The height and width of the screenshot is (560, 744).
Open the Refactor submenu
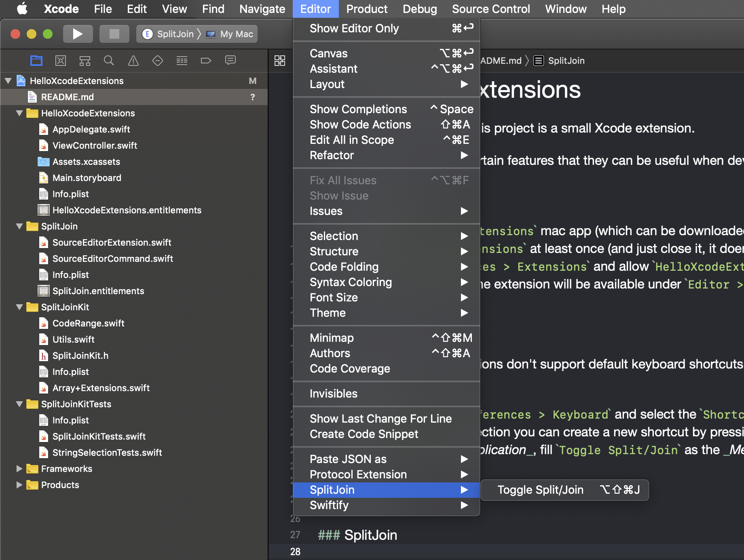point(386,155)
